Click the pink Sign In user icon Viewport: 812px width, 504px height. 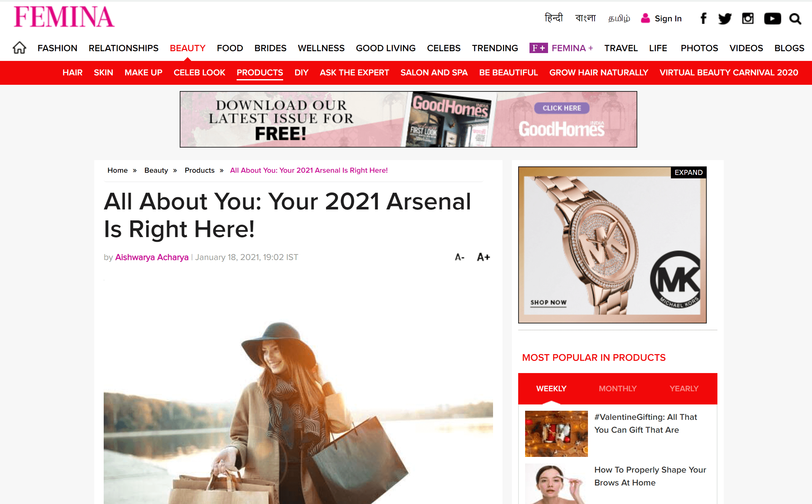[x=645, y=18]
